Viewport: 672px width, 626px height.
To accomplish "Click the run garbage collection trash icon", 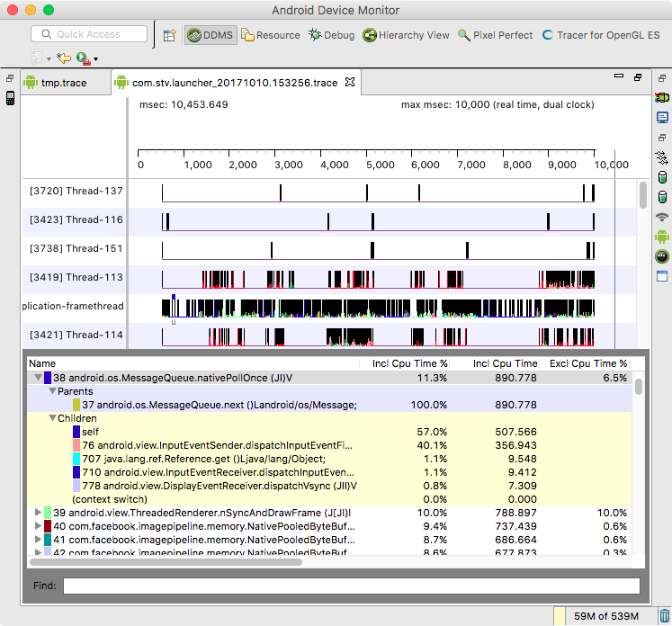I will [x=664, y=615].
